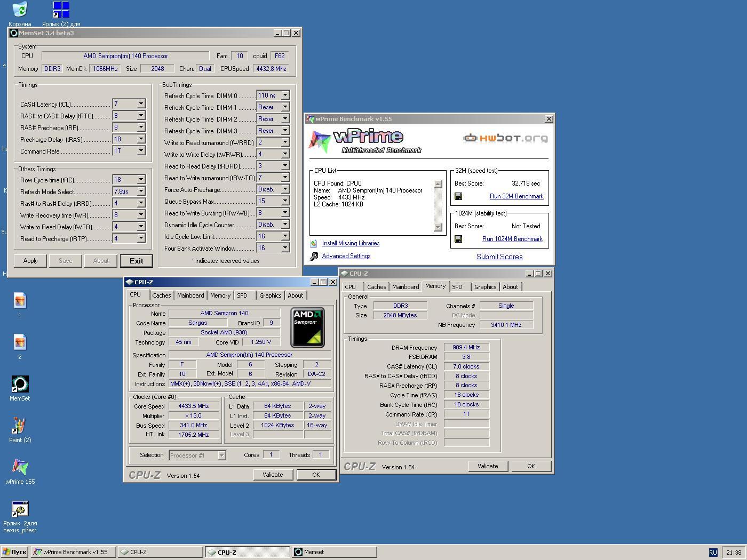Viewport: 747px width, 560px height.
Task: Expand the Write Recovery time (tWR) dropdown
Action: tap(141, 215)
